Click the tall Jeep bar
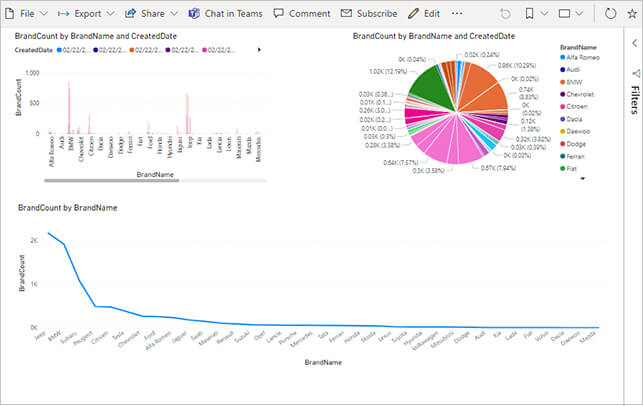Image resolution: width=643 pixels, height=406 pixels. click(x=187, y=114)
